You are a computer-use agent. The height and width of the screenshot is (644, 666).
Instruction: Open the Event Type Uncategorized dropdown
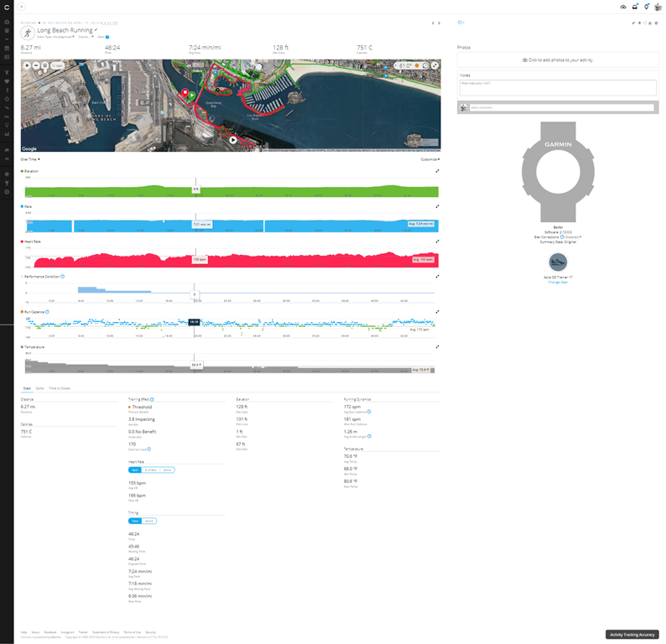click(x=55, y=37)
